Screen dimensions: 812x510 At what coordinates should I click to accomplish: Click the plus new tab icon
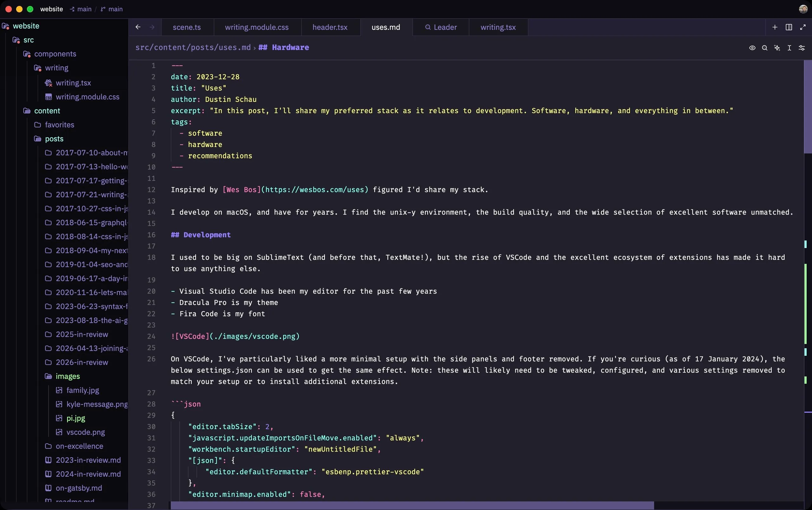775,27
